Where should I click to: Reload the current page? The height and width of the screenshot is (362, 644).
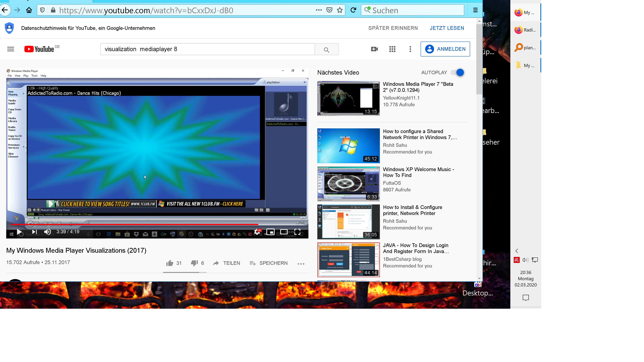(x=353, y=10)
